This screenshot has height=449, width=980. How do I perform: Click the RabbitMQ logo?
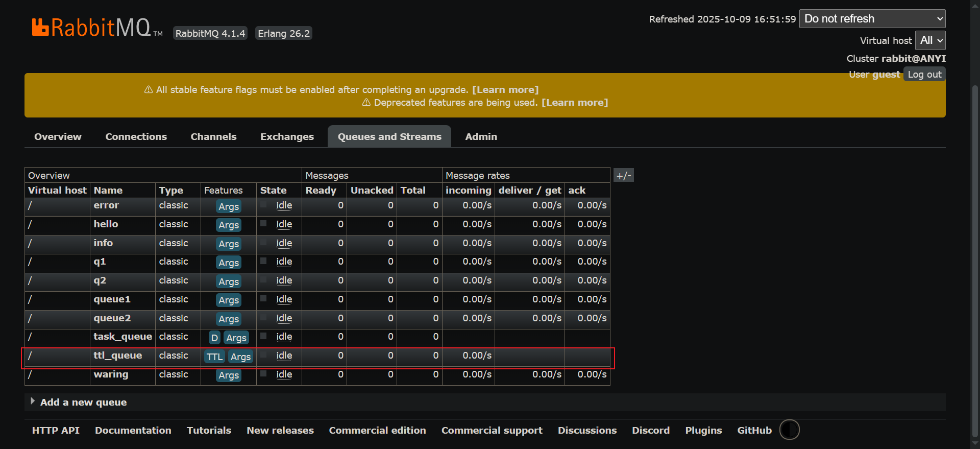click(x=92, y=28)
